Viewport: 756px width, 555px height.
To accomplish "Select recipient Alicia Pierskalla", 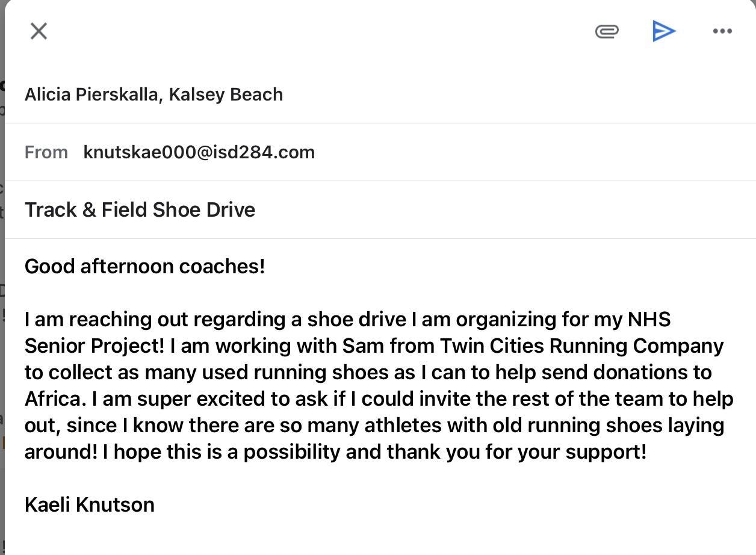I will (x=91, y=95).
